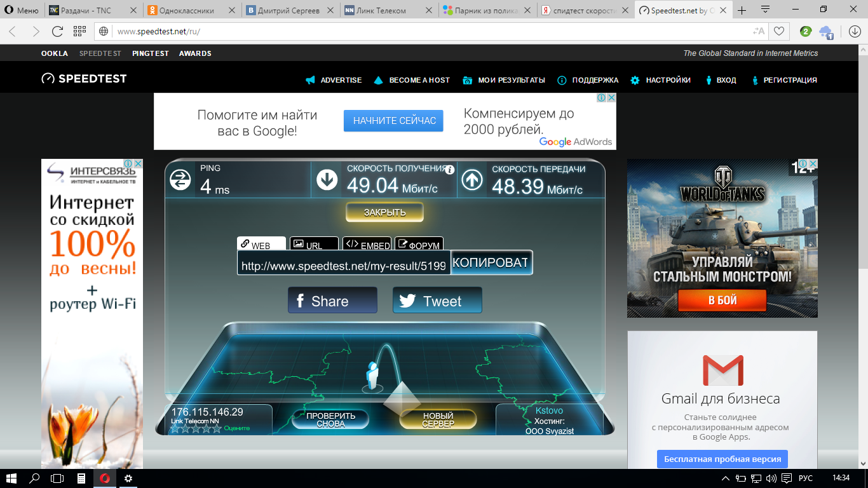Viewport: 868px width, 488px height.
Task: Click the result URL text field
Action: coord(344,262)
